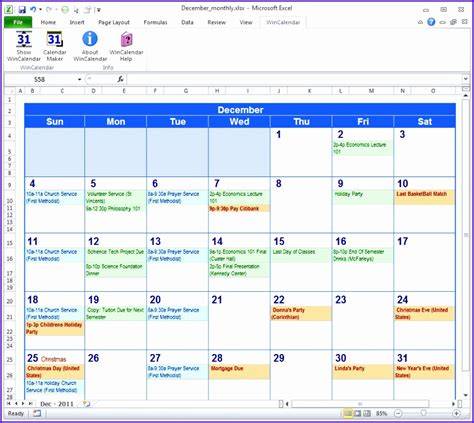Click the Redo arrow icon

[49, 10]
